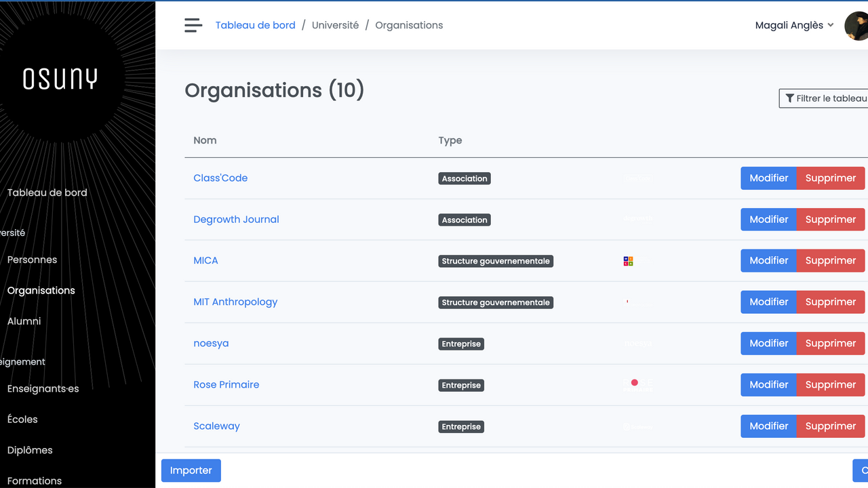This screenshot has height=488, width=868.
Task: Navigate to Personnes in the sidebar
Action: pos(31,260)
